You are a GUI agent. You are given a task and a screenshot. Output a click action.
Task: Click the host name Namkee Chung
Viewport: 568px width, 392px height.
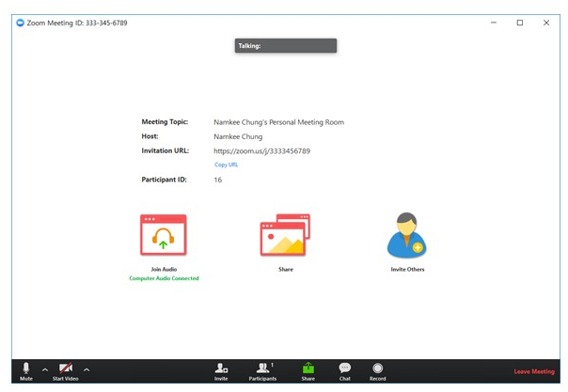click(238, 136)
